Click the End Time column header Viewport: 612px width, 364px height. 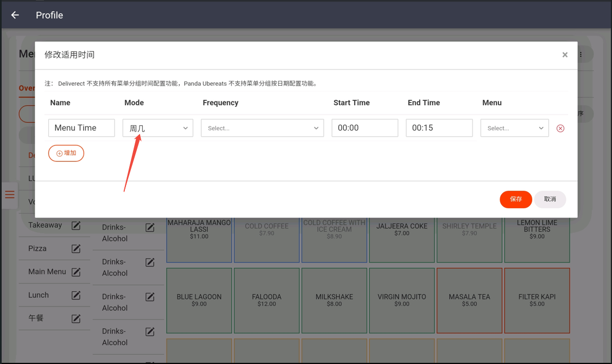tap(424, 103)
